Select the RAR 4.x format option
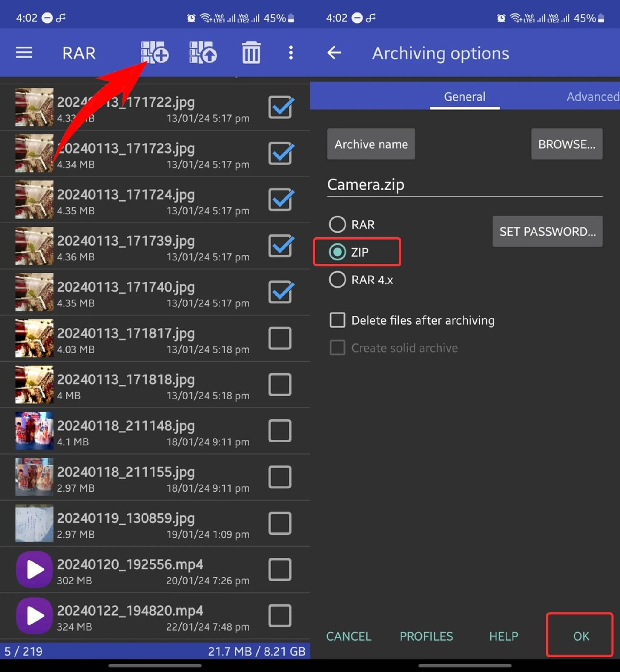Screen dimensions: 620x672 point(338,280)
